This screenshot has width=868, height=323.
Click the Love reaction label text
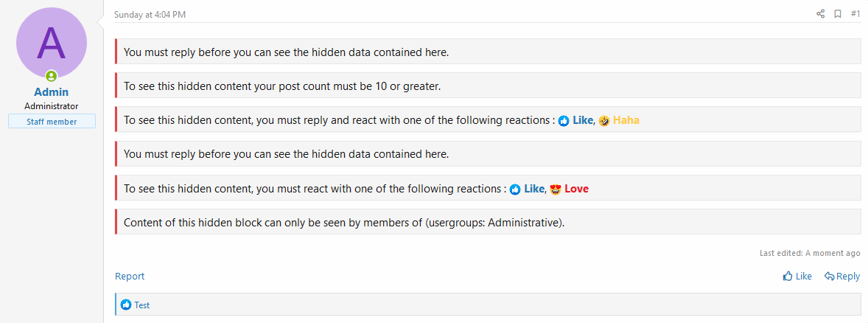[577, 189]
